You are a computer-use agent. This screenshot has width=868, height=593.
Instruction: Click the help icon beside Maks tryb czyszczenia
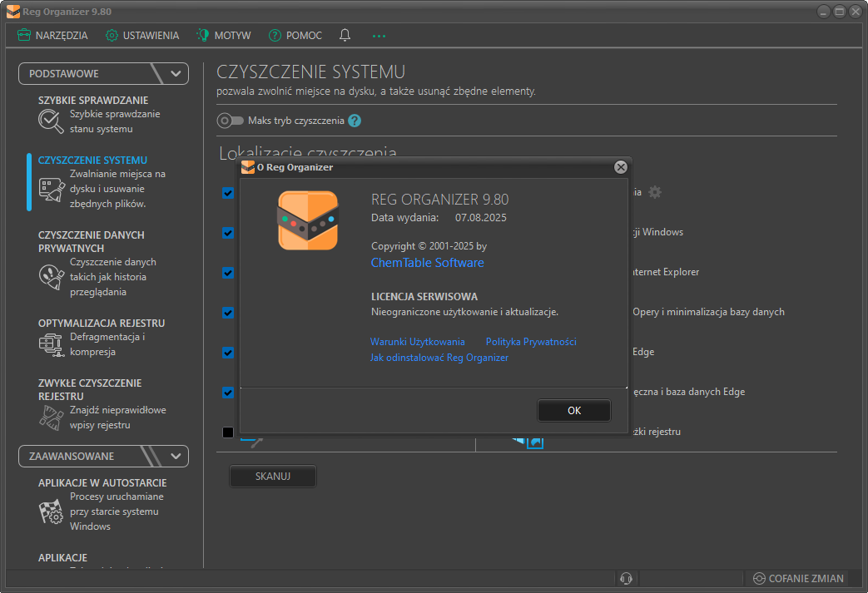(355, 121)
